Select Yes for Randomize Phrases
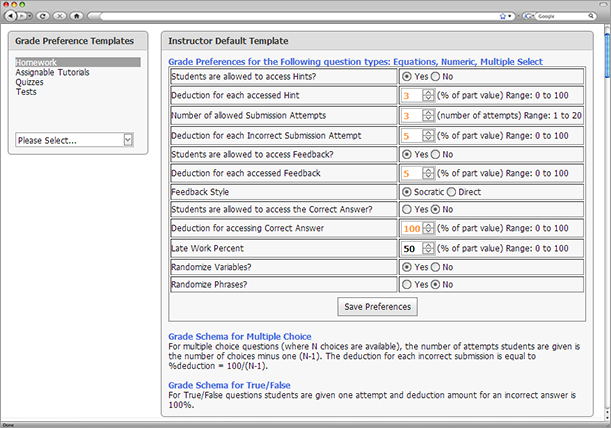This screenshot has width=611, height=428. click(406, 285)
